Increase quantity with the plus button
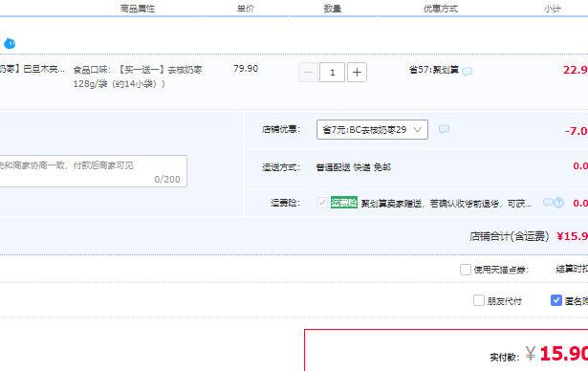This screenshot has height=371, width=588. click(357, 73)
